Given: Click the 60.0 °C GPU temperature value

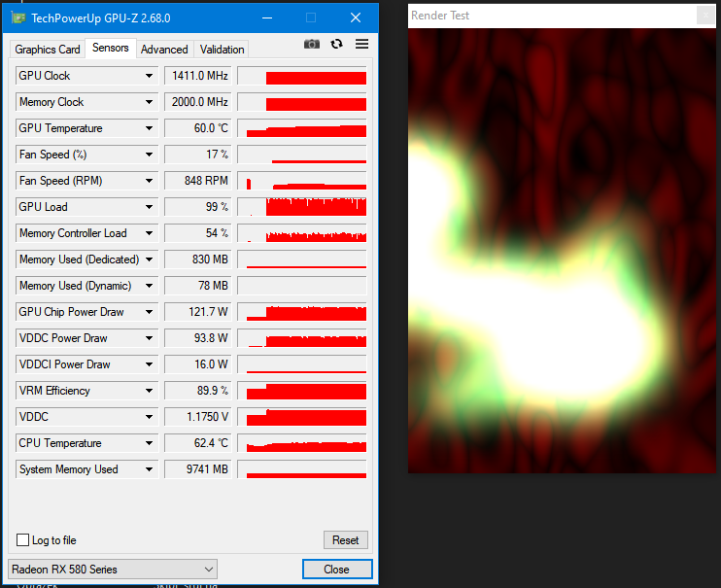Looking at the screenshot, I should coord(197,128).
